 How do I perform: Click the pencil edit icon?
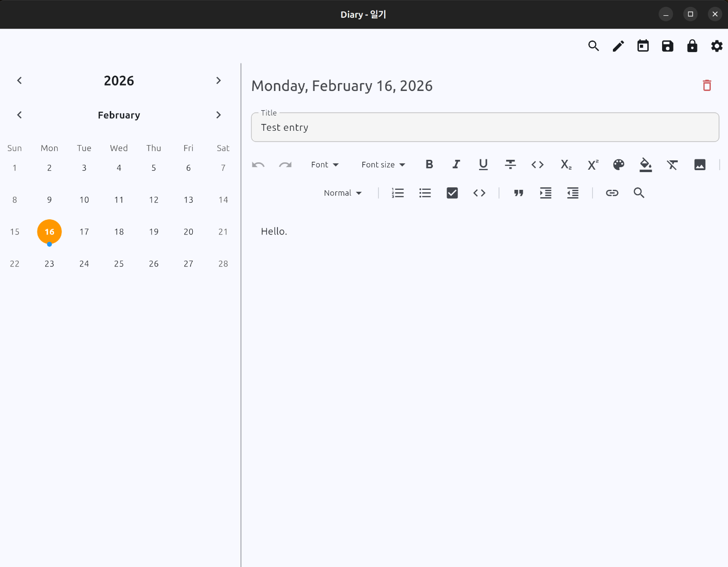(618, 46)
